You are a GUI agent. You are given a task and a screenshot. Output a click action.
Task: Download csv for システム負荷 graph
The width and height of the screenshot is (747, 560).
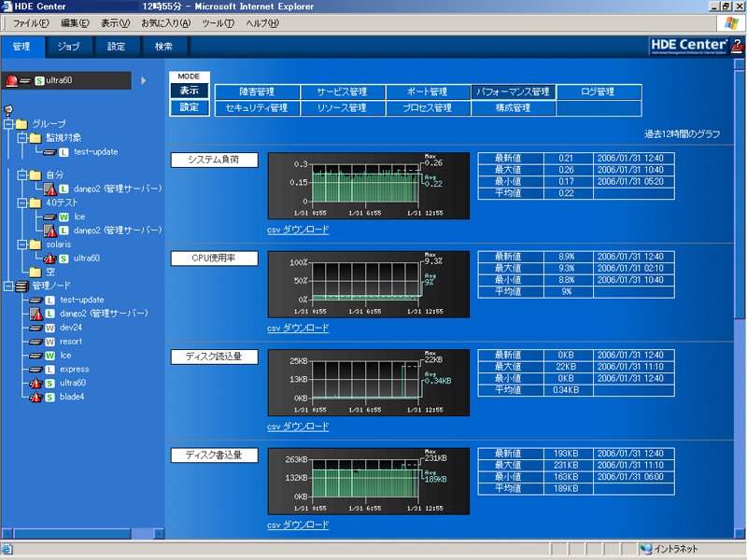tap(298, 230)
